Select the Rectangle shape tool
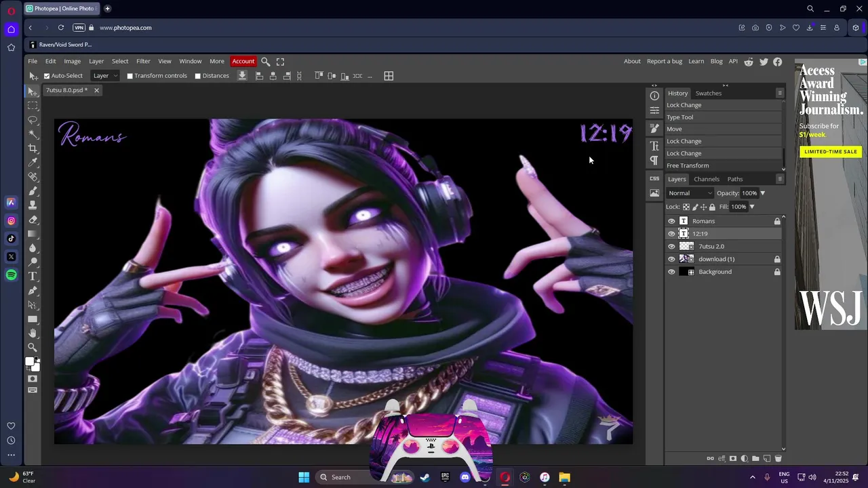This screenshot has width=868, height=488. [33, 319]
